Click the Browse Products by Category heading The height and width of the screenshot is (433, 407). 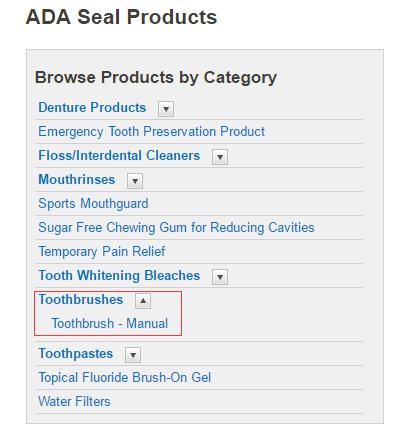(156, 78)
